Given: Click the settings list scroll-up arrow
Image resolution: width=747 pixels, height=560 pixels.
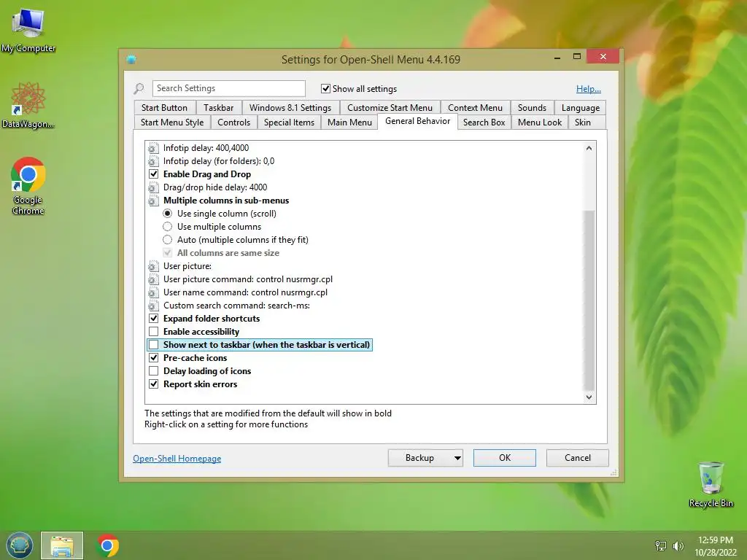Looking at the screenshot, I should point(589,148).
